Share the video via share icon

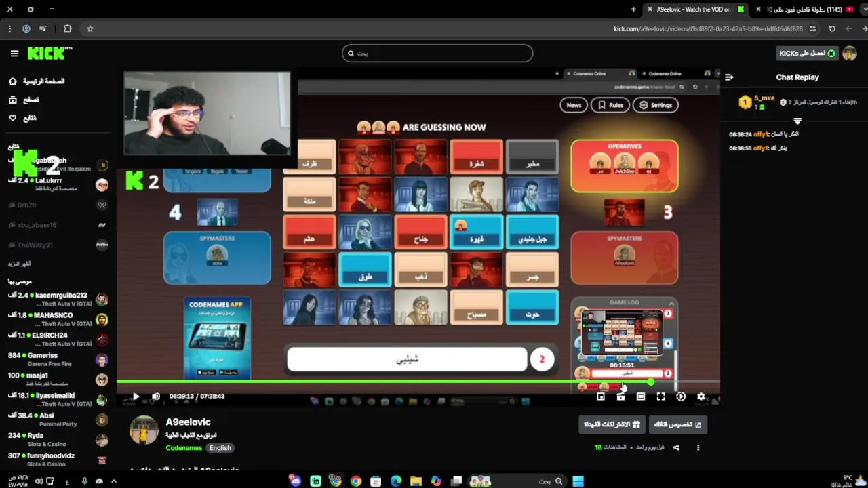676,447
